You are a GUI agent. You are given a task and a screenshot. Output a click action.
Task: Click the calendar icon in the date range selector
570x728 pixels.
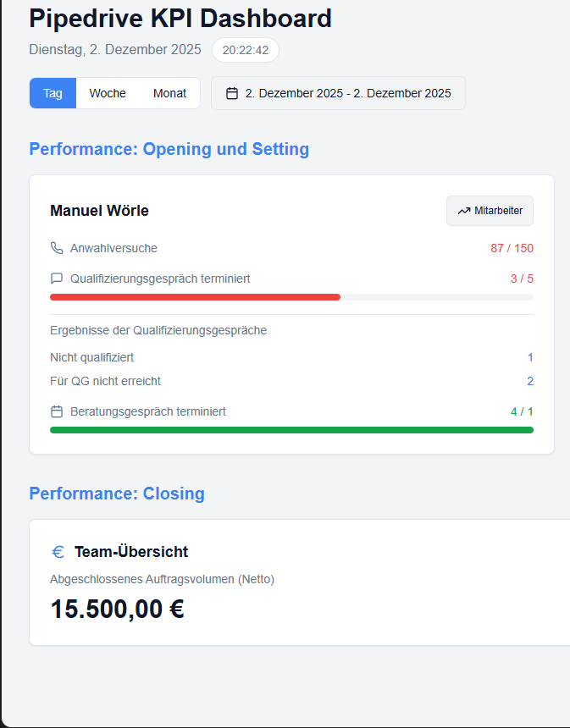pyautogui.click(x=232, y=93)
